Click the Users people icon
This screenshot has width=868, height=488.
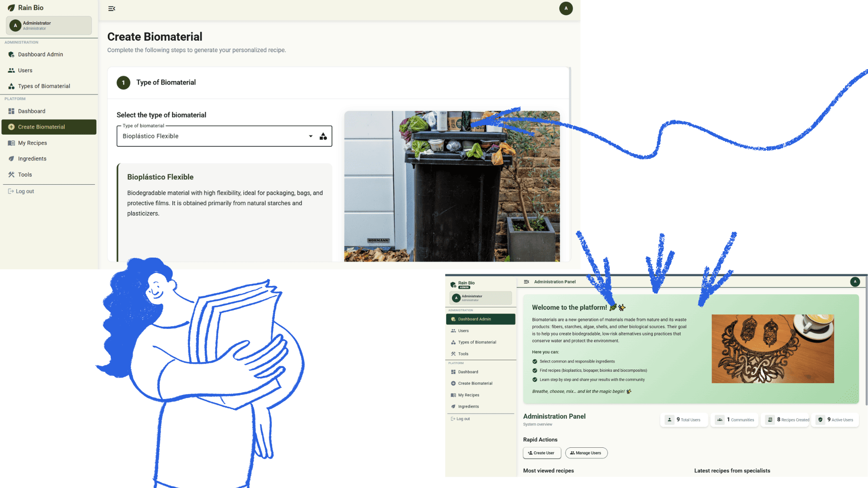pyautogui.click(x=11, y=70)
